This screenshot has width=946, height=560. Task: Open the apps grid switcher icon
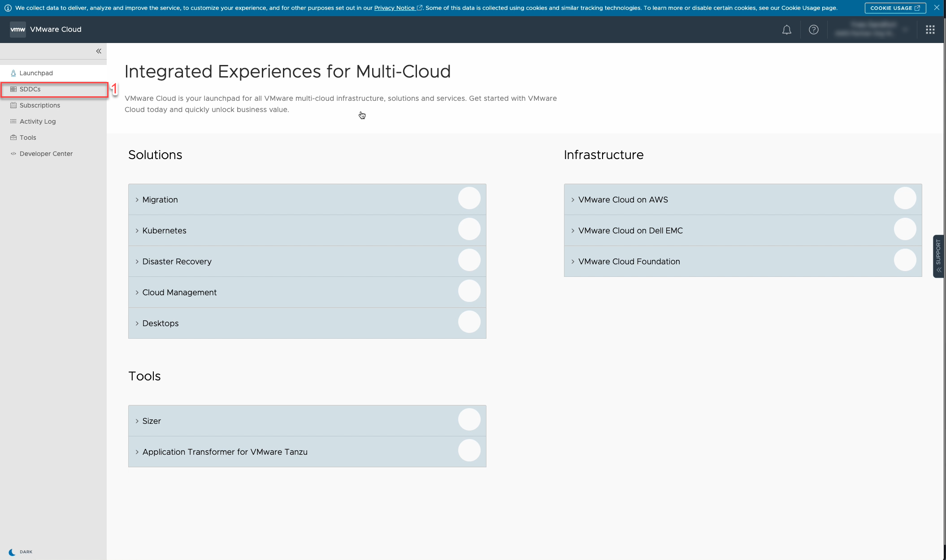pyautogui.click(x=930, y=30)
